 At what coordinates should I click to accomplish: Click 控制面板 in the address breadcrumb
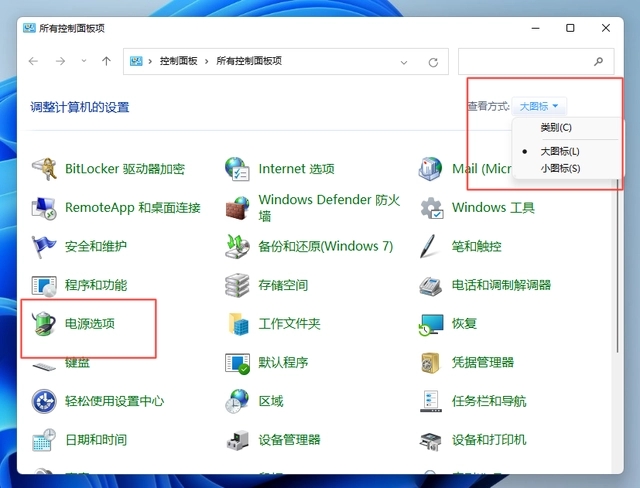[178, 61]
